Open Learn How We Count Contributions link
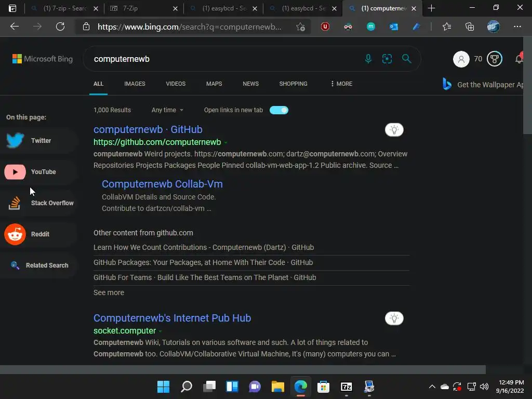 click(x=204, y=247)
